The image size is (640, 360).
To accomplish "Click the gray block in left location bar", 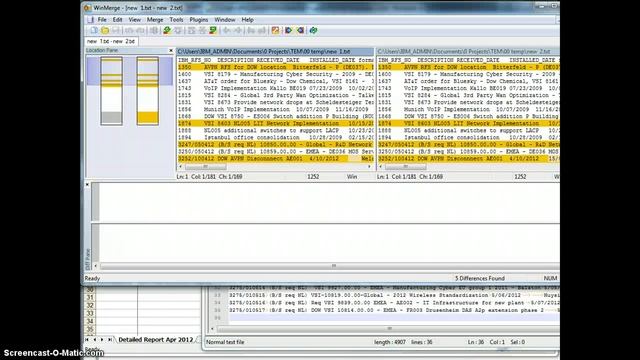I will coord(111,118).
